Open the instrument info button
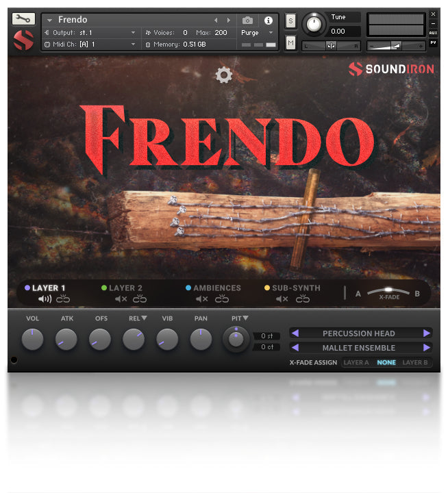The height and width of the screenshot is (493, 448). click(x=268, y=21)
